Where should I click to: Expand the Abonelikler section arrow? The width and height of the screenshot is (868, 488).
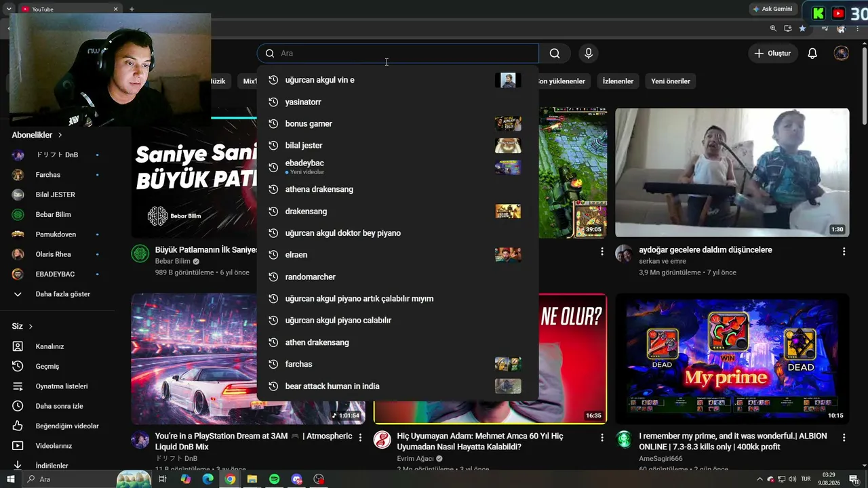(x=60, y=135)
